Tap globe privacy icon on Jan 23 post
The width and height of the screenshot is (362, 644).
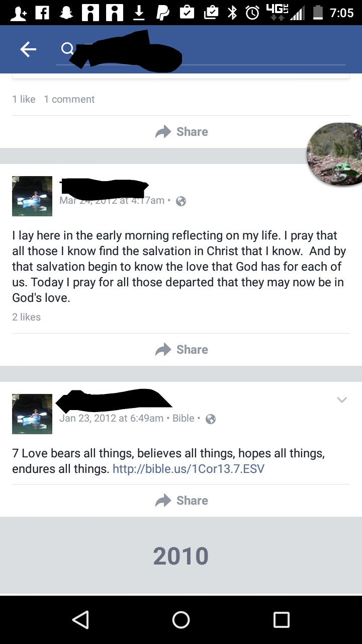(x=211, y=419)
